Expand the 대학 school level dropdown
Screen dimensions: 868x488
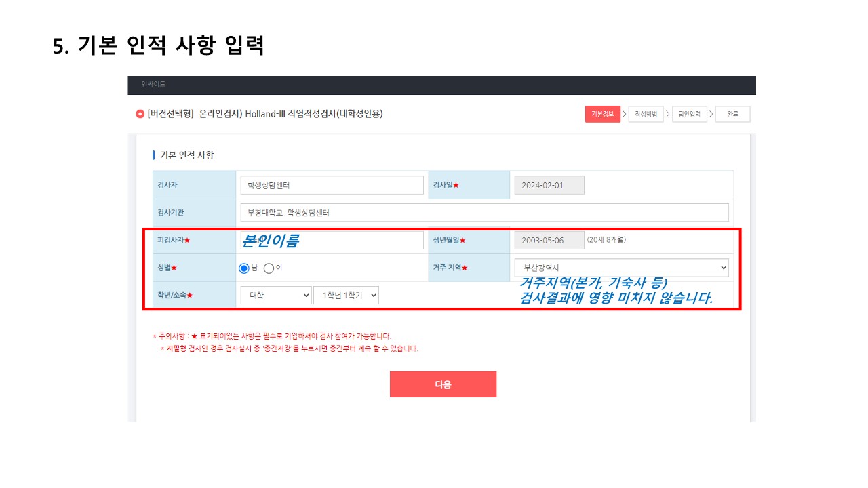[275, 295]
